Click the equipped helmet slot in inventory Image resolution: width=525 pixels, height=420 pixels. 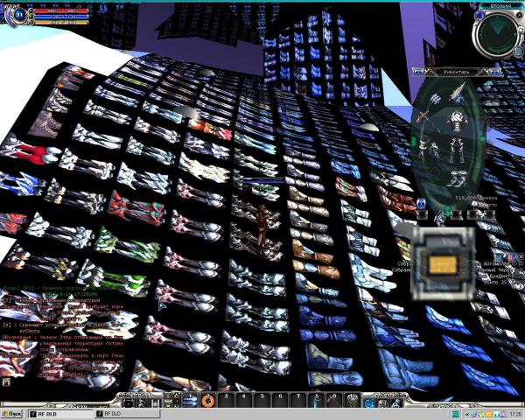(458, 93)
